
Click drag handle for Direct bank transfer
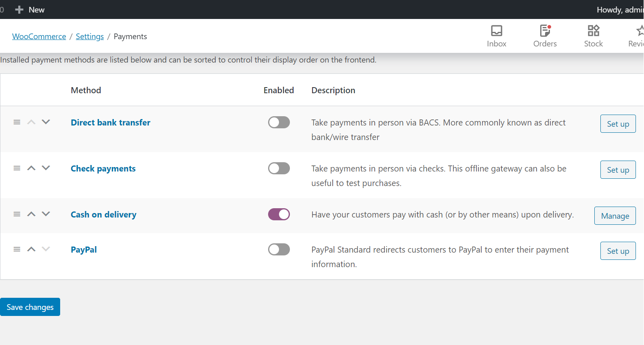tap(17, 122)
